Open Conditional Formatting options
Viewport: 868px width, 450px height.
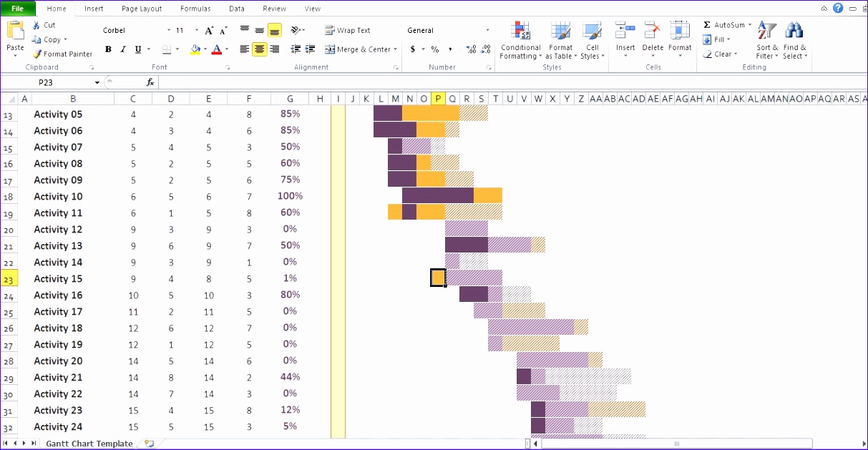tap(520, 39)
